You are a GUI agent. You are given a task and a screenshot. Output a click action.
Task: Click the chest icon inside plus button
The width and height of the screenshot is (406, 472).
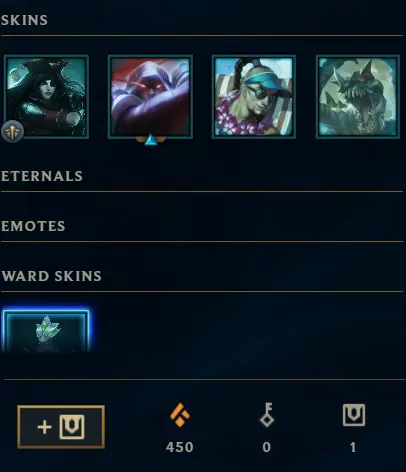[x=72, y=427]
